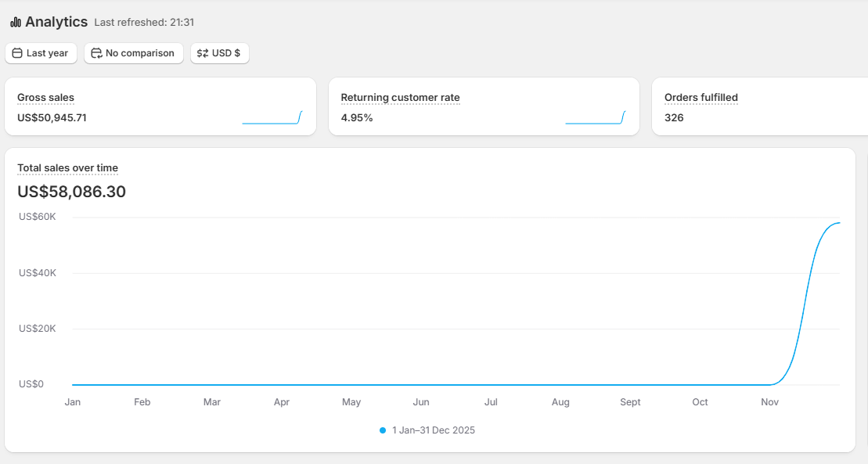
Task: Open the Total sales over time report
Action: [67, 168]
